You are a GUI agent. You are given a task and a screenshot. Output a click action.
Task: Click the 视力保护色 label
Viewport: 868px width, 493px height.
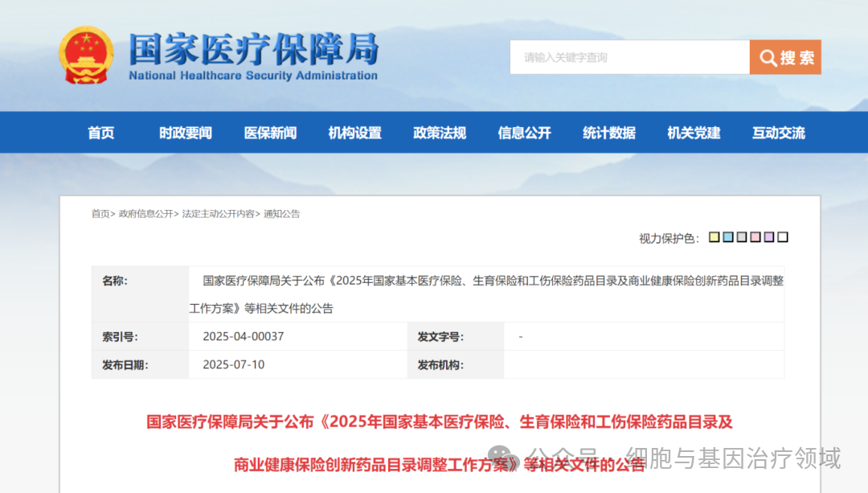coord(669,238)
